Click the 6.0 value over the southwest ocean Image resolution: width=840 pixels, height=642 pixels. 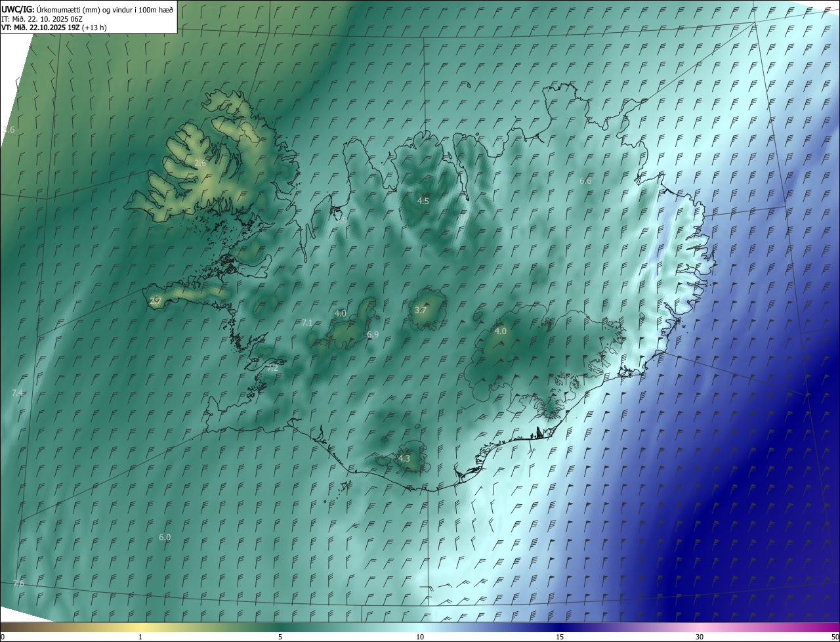[x=165, y=537]
